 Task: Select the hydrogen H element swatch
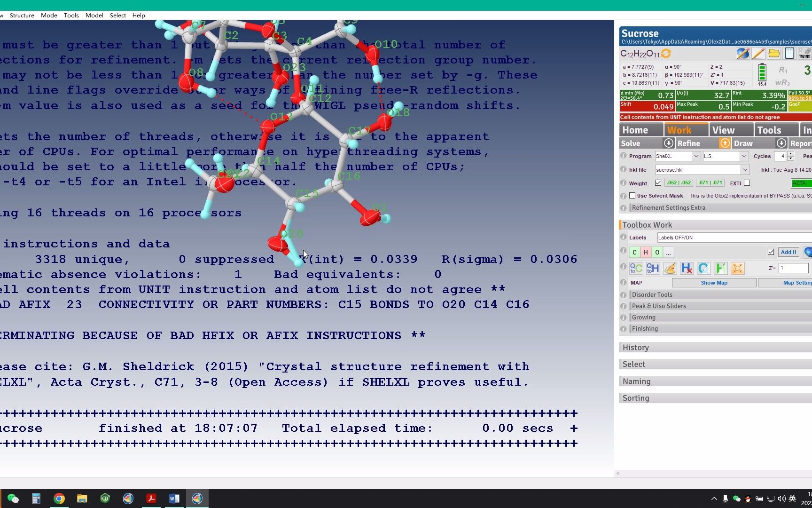(x=646, y=253)
